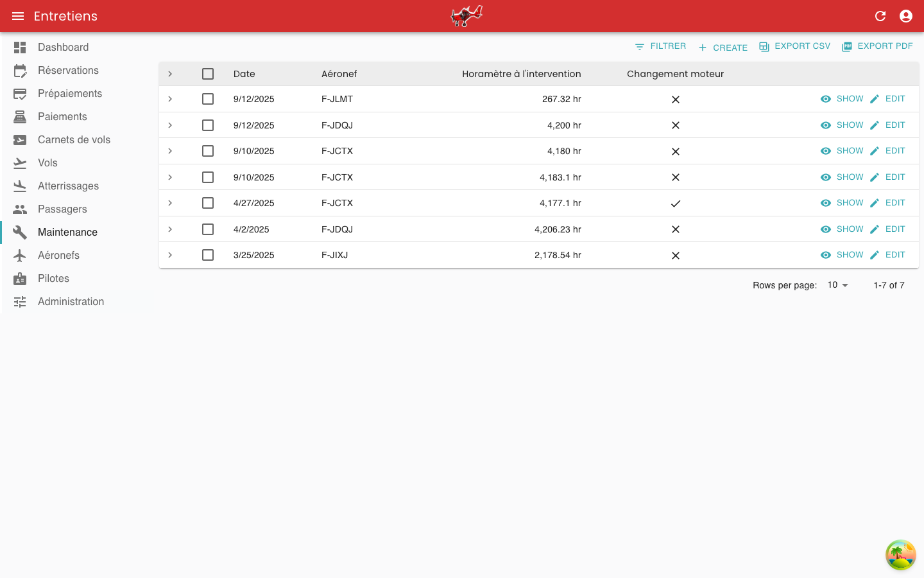Click the palm tree island icon
Screen dimensions: 924x578
click(901, 555)
